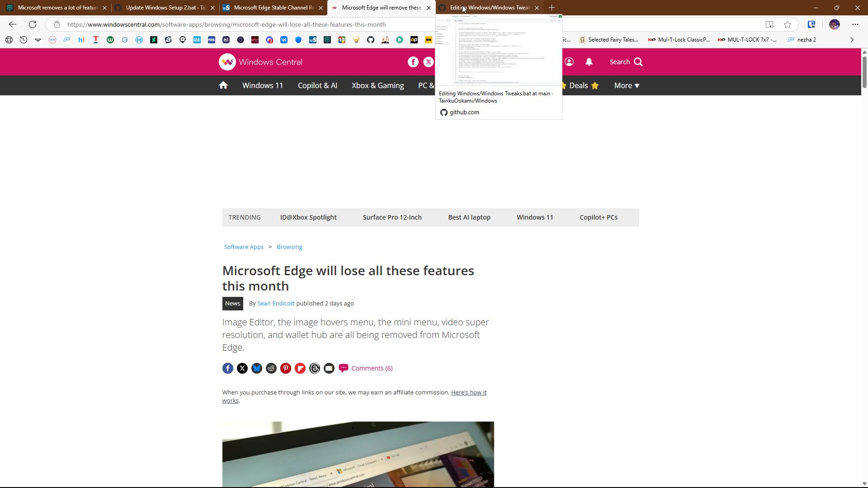Share article on Facebook
Viewport: 868px width, 488px height.
click(228, 369)
